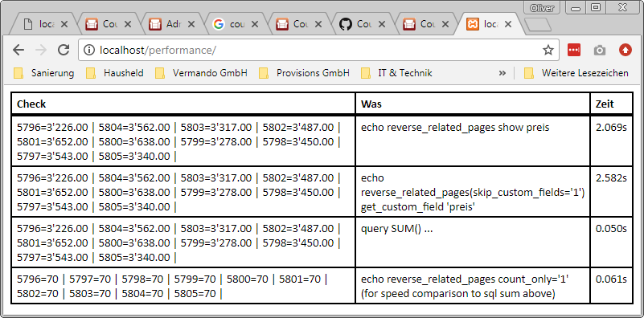644x318 pixels.
Task: Select the 2.069s time cell
Action: point(612,141)
